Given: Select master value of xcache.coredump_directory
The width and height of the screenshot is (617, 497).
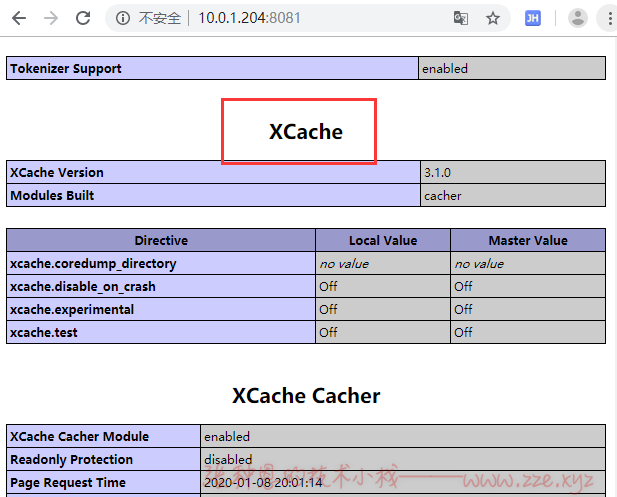Looking at the screenshot, I should [x=479, y=264].
